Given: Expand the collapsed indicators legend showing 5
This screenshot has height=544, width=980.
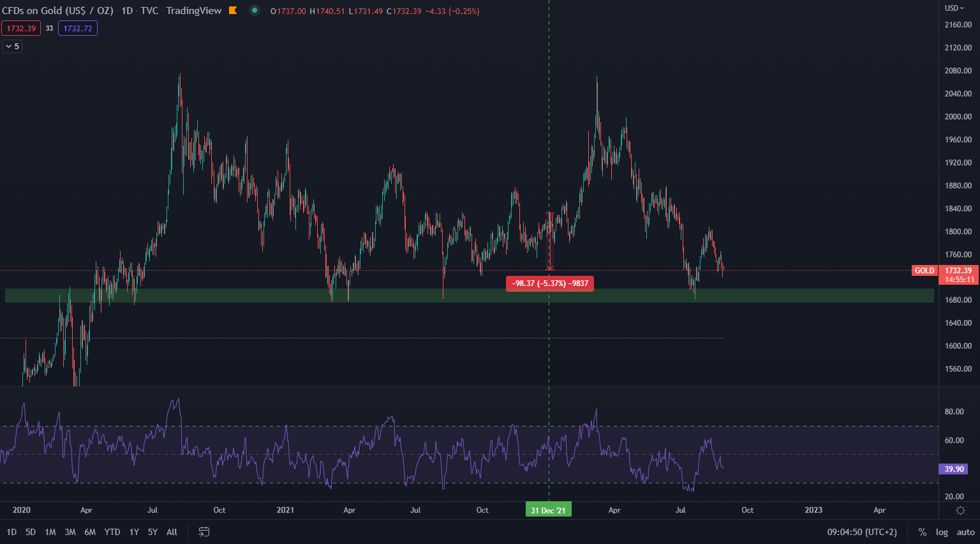Looking at the screenshot, I should pos(12,46).
